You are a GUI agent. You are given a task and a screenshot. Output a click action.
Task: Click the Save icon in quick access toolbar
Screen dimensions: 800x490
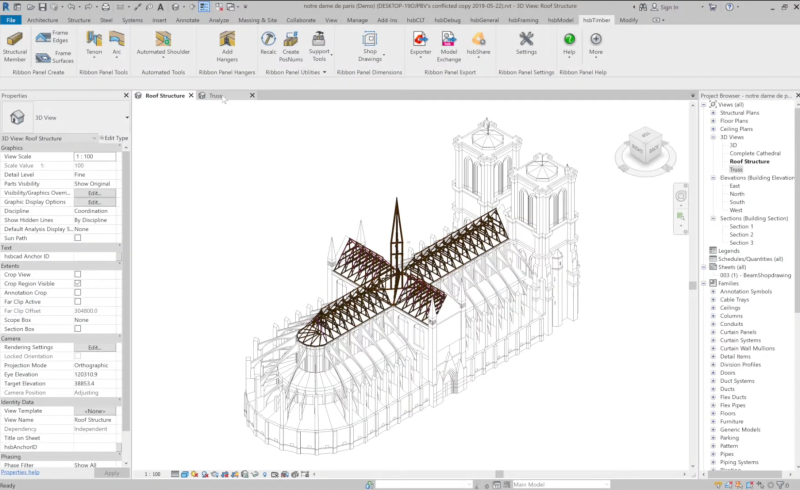click(x=42, y=7)
